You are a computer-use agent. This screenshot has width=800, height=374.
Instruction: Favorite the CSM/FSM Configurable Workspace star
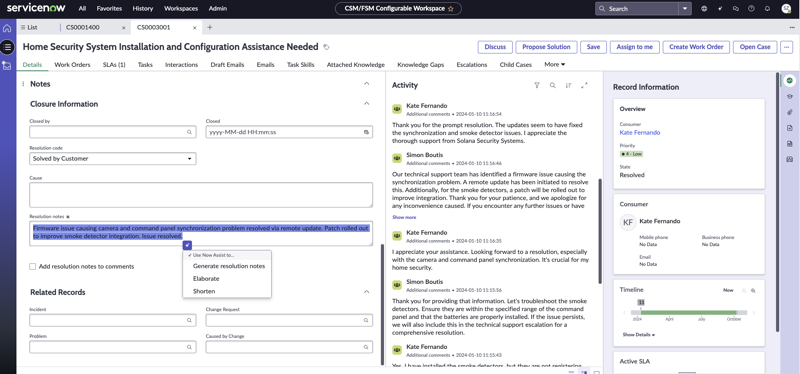click(x=450, y=9)
